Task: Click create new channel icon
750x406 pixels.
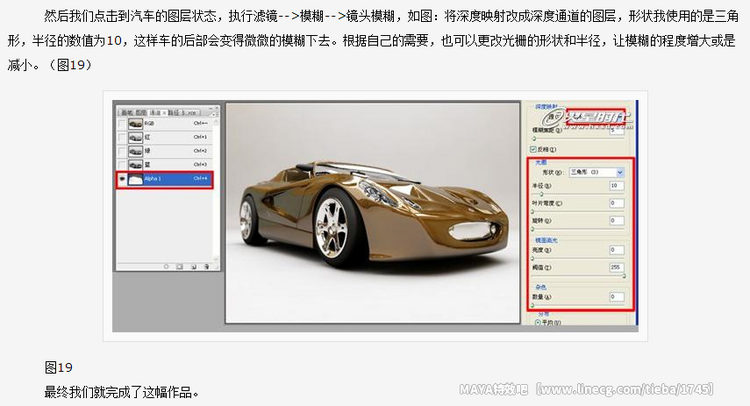Action: pyautogui.click(x=193, y=266)
